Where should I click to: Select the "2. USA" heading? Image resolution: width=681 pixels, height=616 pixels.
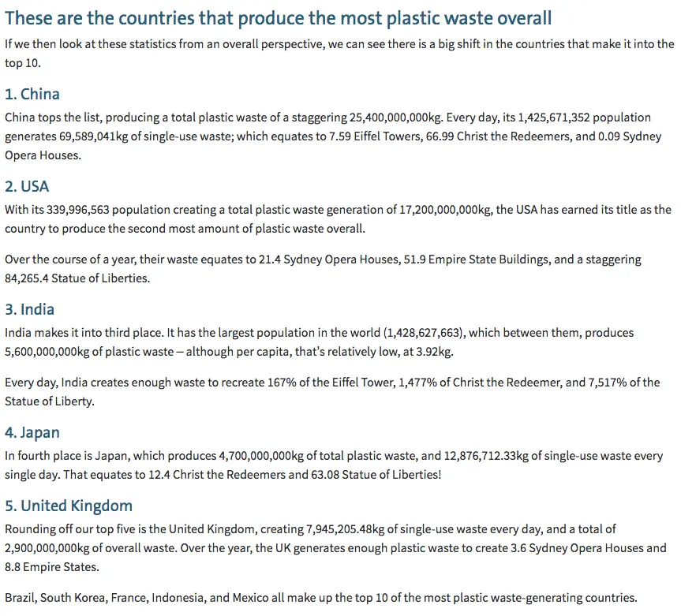[27, 187]
